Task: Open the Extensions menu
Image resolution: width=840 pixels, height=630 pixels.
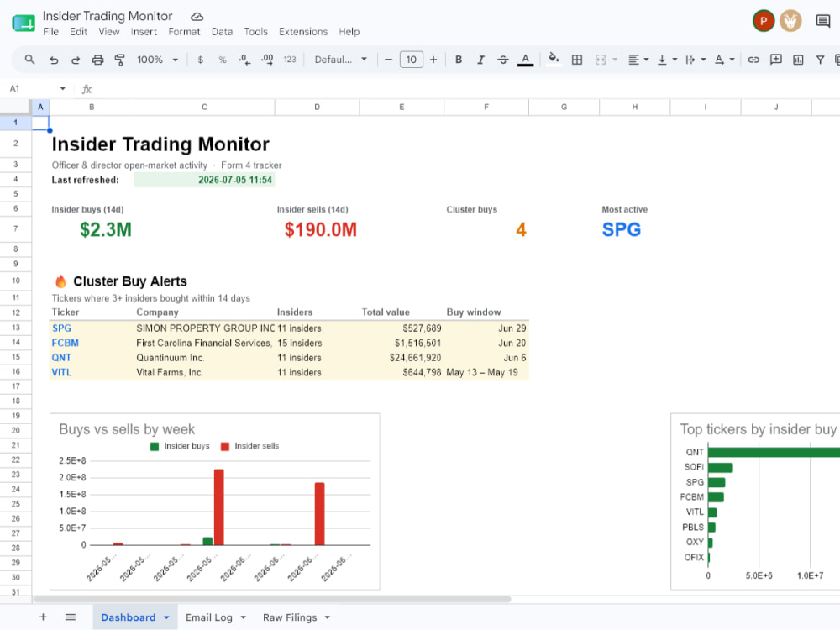Action: 303,32
